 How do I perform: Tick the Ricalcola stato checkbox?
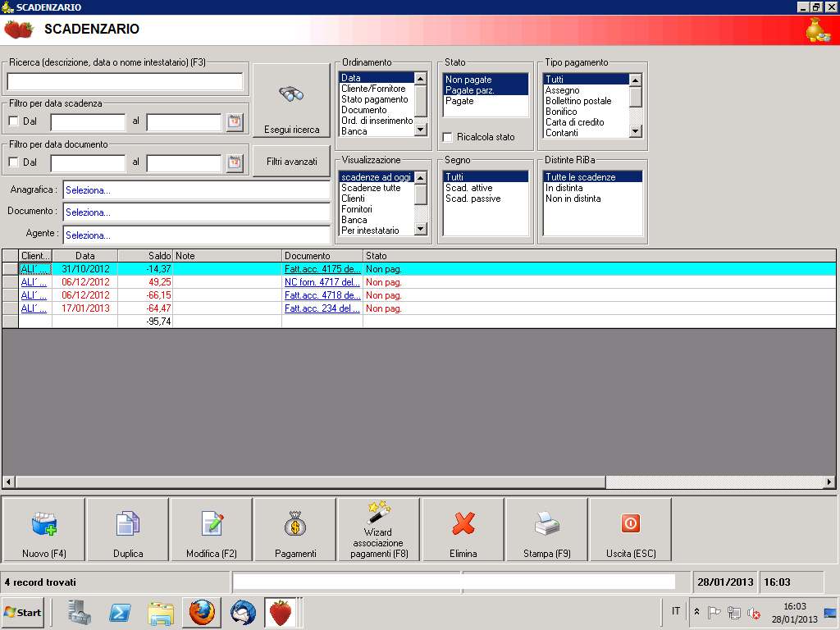tap(447, 137)
